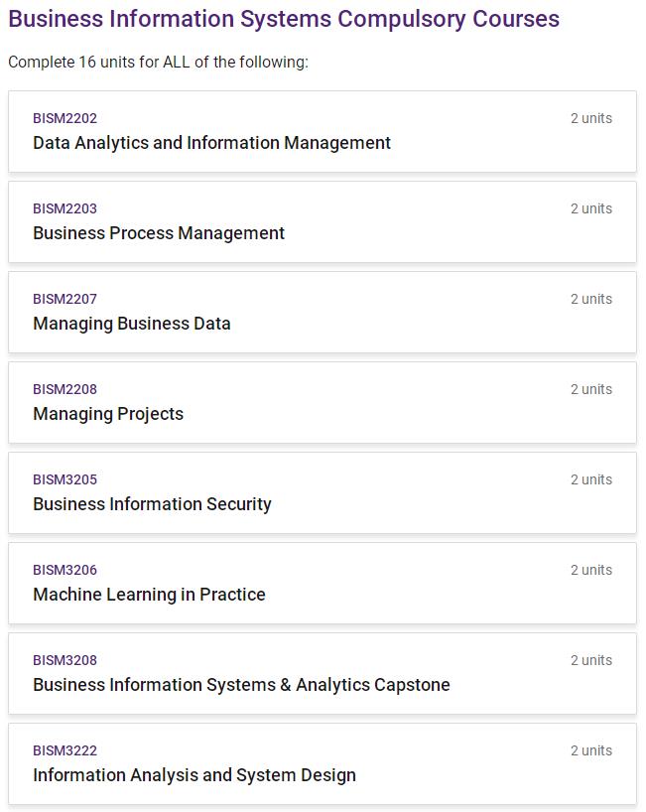The width and height of the screenshot is (646, 812).
Task: Open the BISM3222 course code link
Action: [65, 750]
